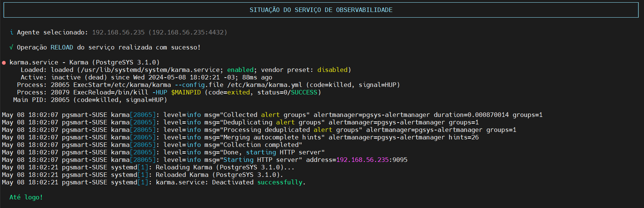Click the magenta address "192.168.56.235" before :9095

362,160
